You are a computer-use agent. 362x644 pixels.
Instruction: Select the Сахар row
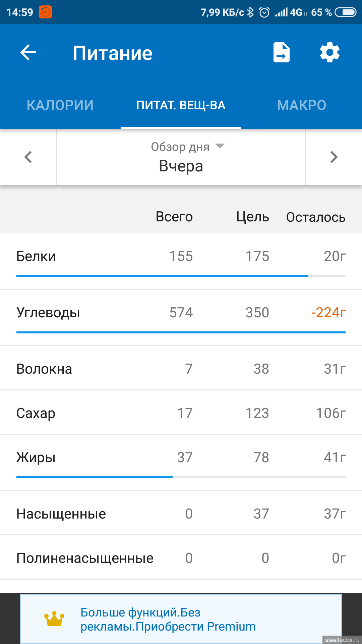181,413
